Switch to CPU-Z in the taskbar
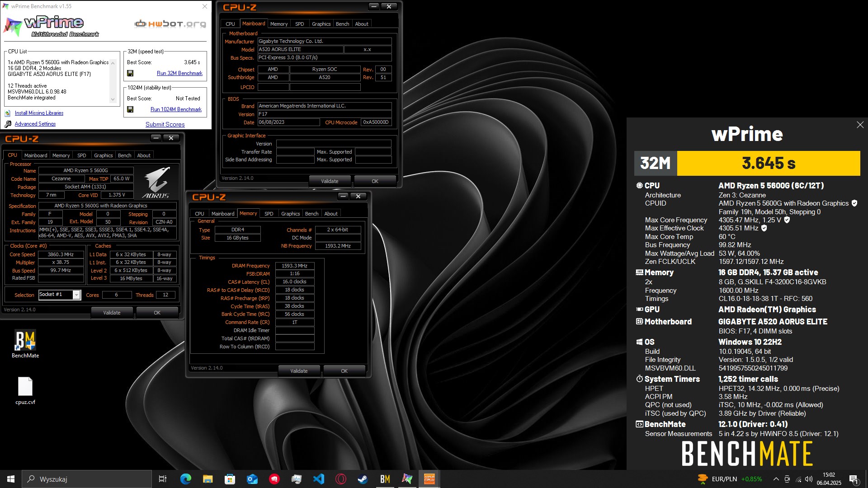 point(429,479)
